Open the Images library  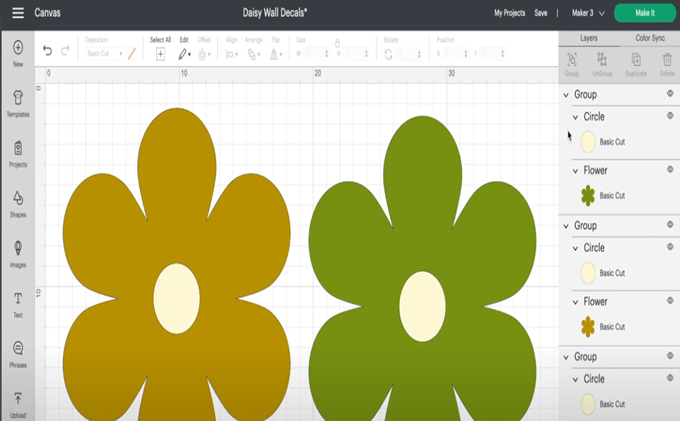click(18, 254)
